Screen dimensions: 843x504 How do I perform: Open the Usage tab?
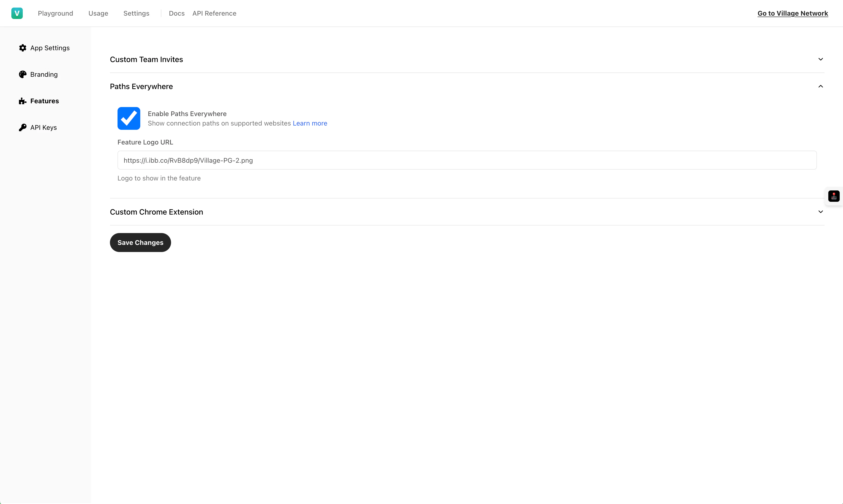98,13
